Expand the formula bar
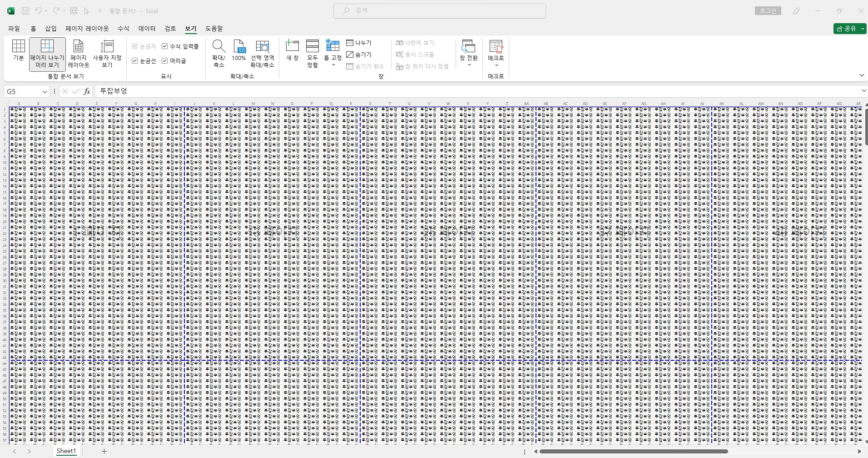Image resolution: width=868 pixels, height=458 pixels. click(863, 91)
